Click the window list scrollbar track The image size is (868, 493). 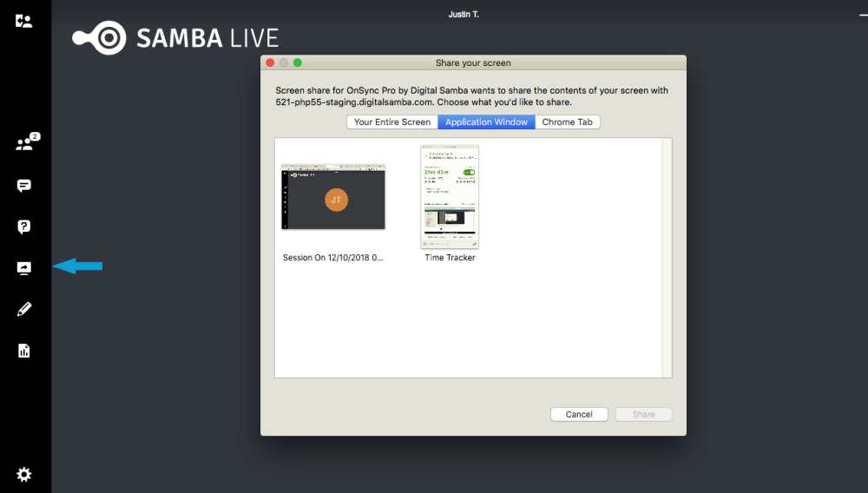[x=667, y=258]
